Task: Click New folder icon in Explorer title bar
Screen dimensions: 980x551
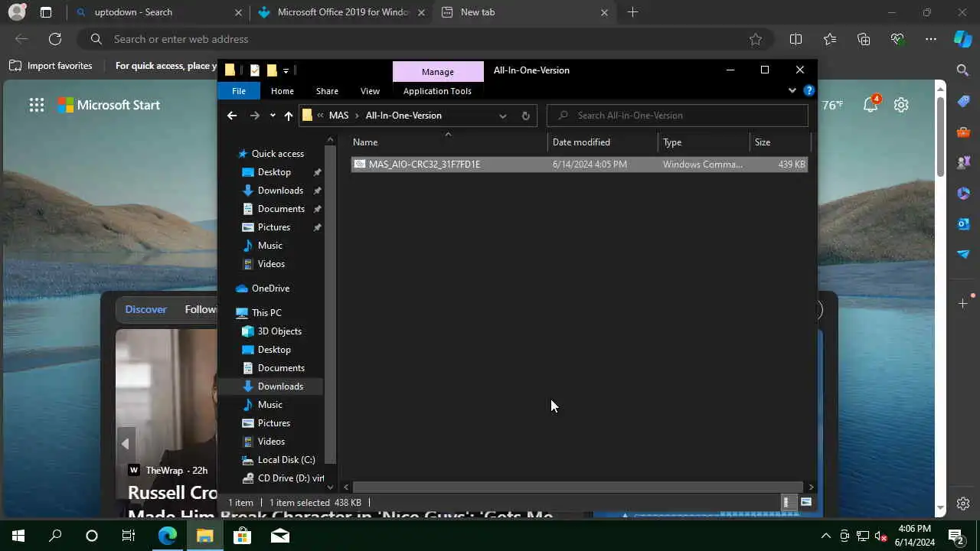Action: (271, 70)
